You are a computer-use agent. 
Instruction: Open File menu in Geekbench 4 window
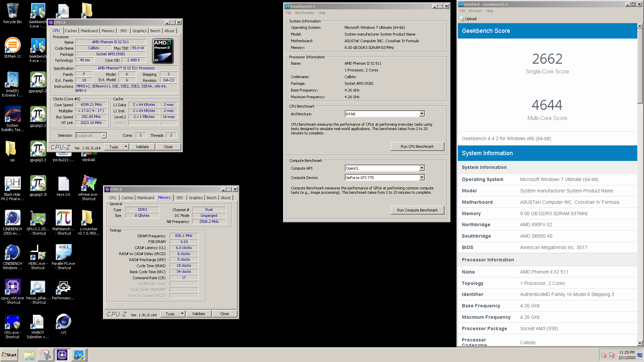[x=288, y=13]
